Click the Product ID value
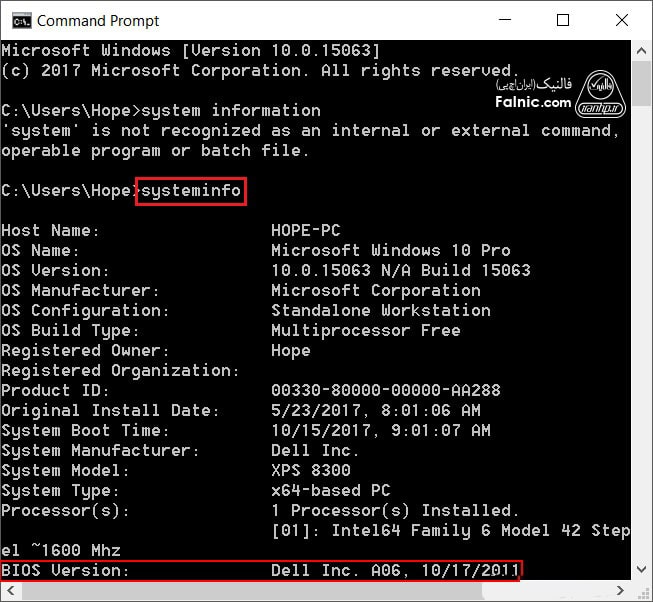The width and height of the screenshot is (653, 602). point(386,390)
